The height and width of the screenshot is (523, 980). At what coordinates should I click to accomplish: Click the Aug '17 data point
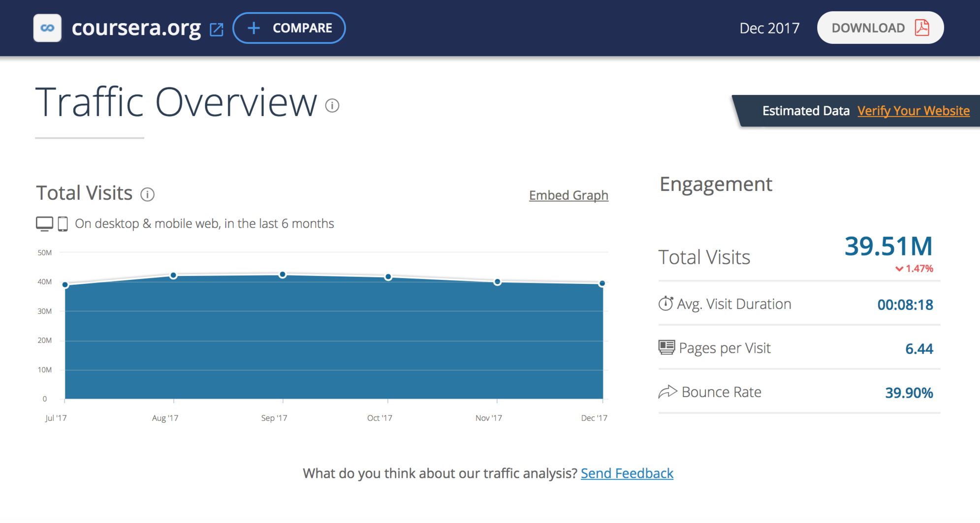coord(173,276)
